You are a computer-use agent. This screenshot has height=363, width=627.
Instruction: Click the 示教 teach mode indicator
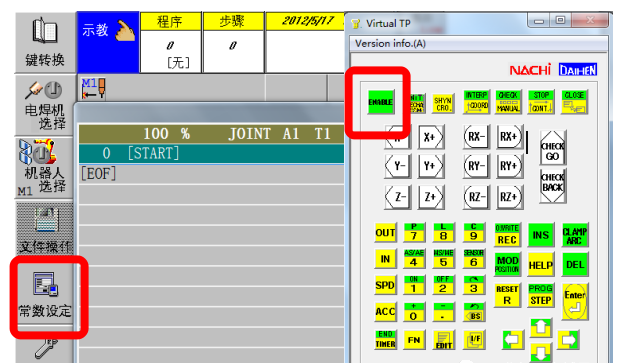(108, 42)
